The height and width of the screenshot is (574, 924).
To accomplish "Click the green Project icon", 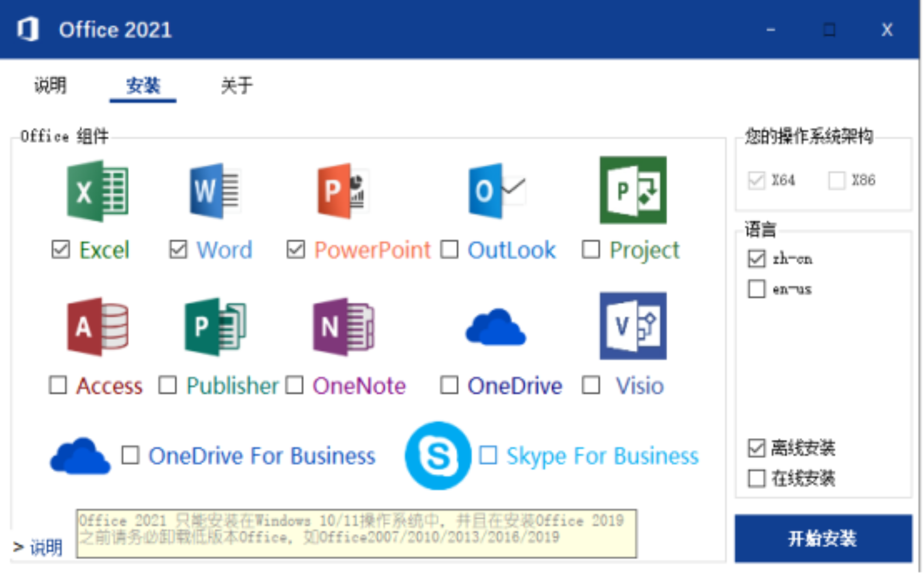I will 633,190.
